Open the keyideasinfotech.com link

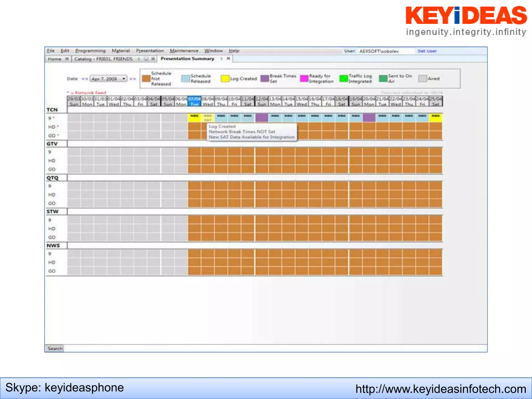[x=441, y=389]
